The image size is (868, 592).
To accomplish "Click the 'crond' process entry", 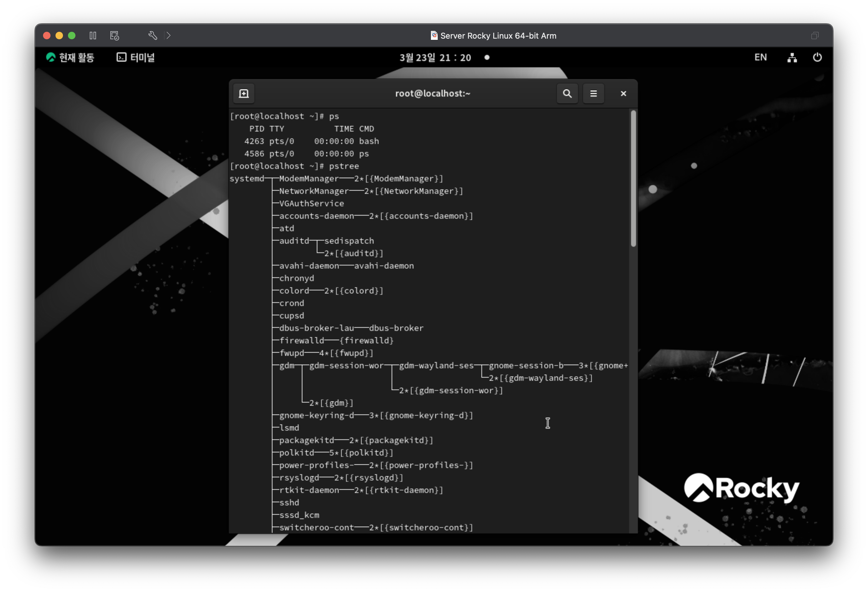I will (291, 303).
